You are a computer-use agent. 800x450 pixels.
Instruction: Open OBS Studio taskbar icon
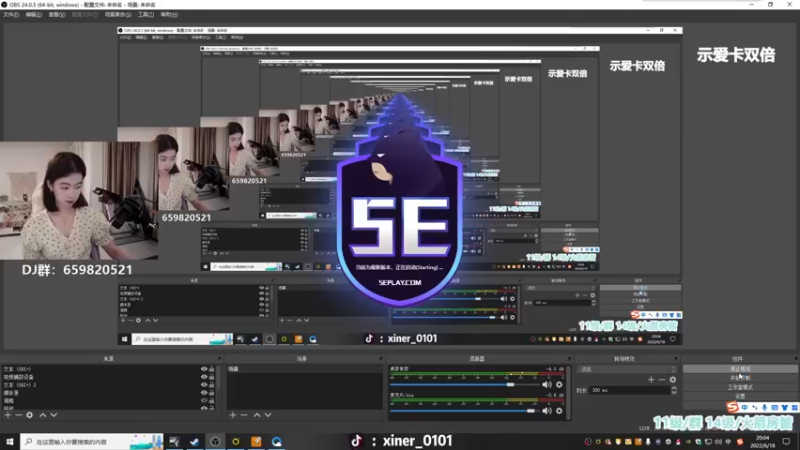(x=215, y=441)
